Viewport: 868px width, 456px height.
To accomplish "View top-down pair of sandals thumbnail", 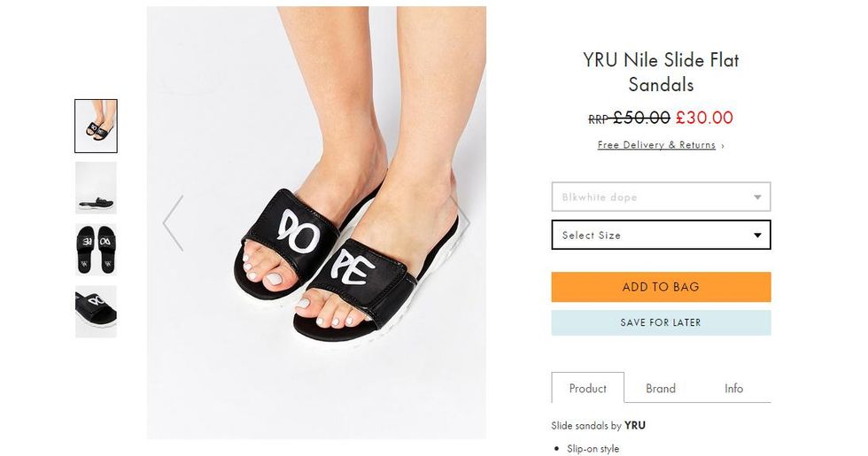I will 96,250.
